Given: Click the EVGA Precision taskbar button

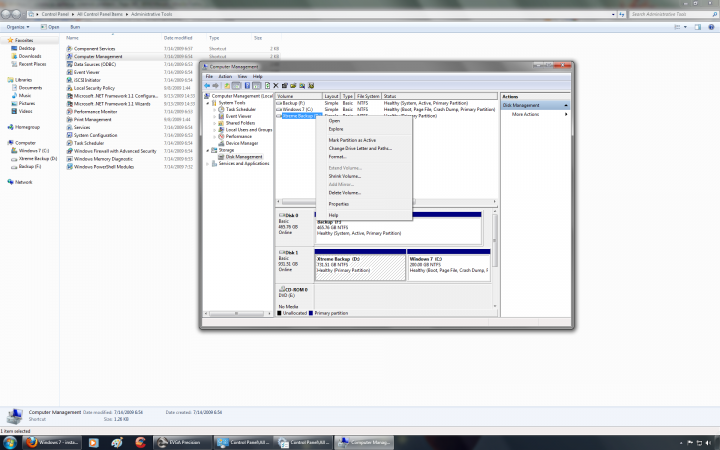Looking at the screenshot, I should point(181,442).
